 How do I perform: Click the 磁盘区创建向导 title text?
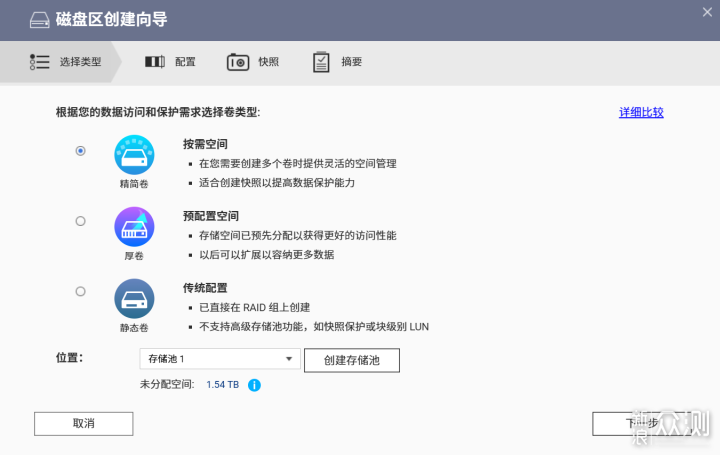(x=112, y=20)
